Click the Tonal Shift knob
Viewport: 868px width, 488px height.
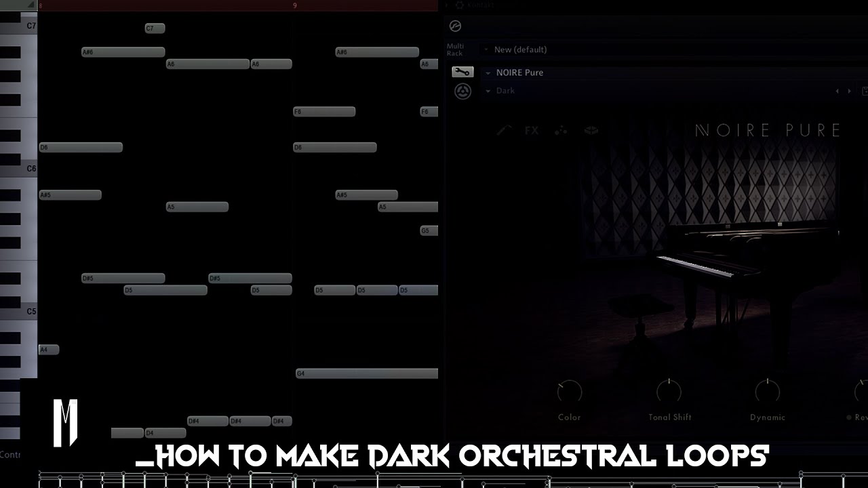coord(669,392)
